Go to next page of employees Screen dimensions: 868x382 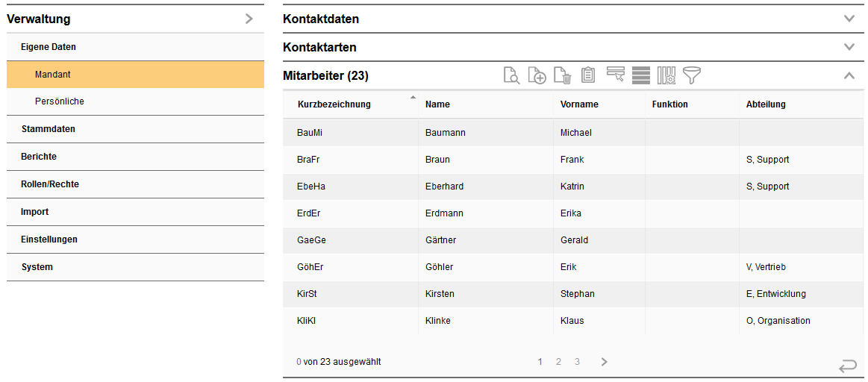605,362
